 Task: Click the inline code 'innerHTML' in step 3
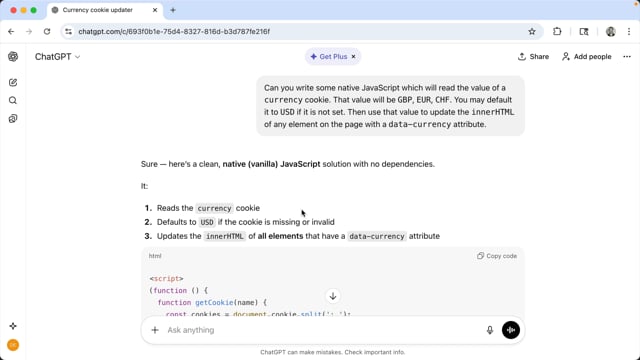(x=224, y=236)
